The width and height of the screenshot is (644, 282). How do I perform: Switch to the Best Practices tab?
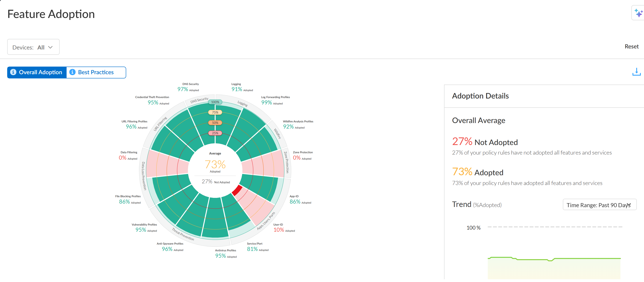[96, 72]
